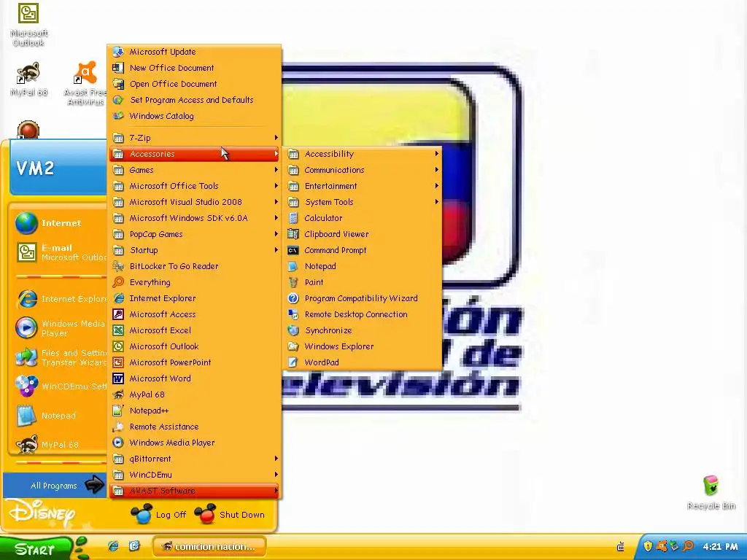This screenshot has height=560, width=747.
Task: Click the taskbar clock showing 4:21 PM
Action: pos(720,547)
